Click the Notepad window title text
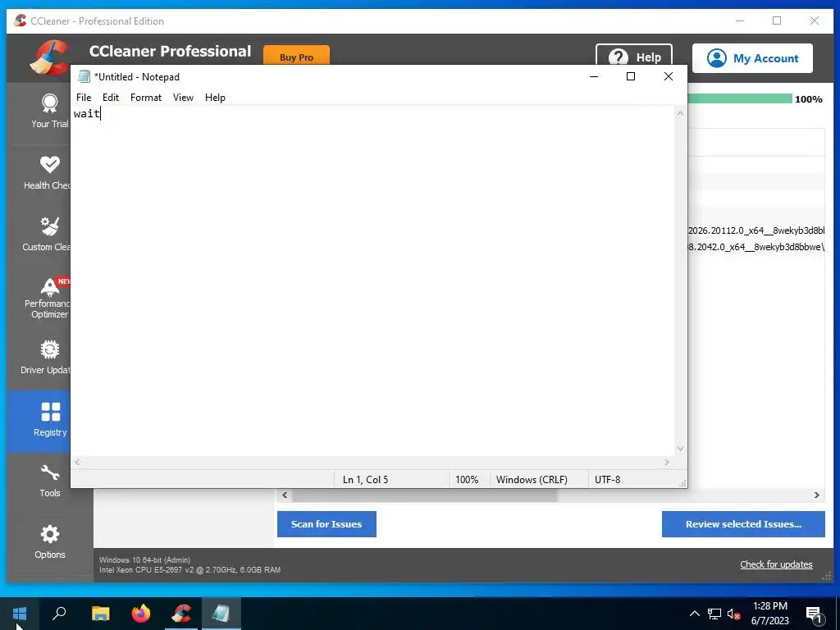 (137, 76)
